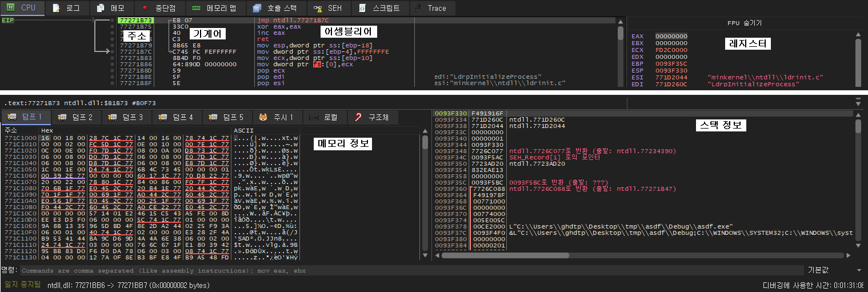Select the 덤프 5 dump tab
This screenshot has width=868, height=292.
tap(226, 117)
